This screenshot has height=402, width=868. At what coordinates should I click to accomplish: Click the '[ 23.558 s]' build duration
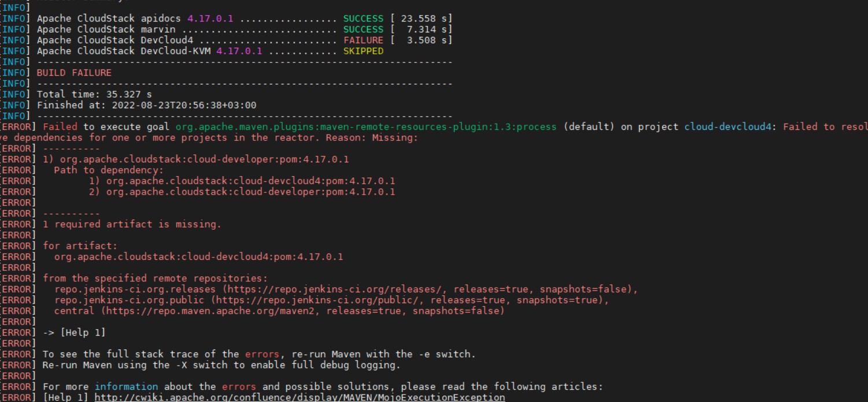point(421,18)
